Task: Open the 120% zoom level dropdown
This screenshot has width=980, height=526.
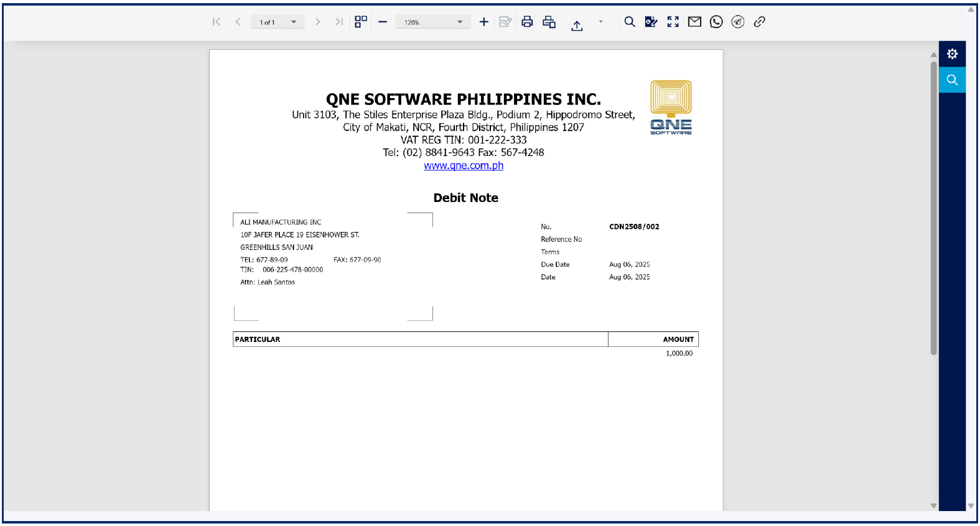Action: click(x=433, y=22)
